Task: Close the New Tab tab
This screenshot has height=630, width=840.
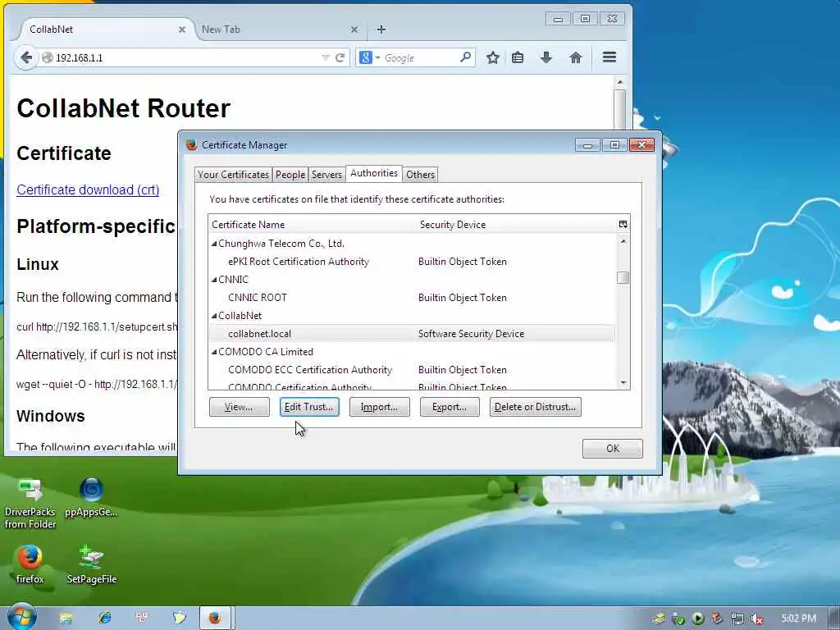Action: coord(354,30)
